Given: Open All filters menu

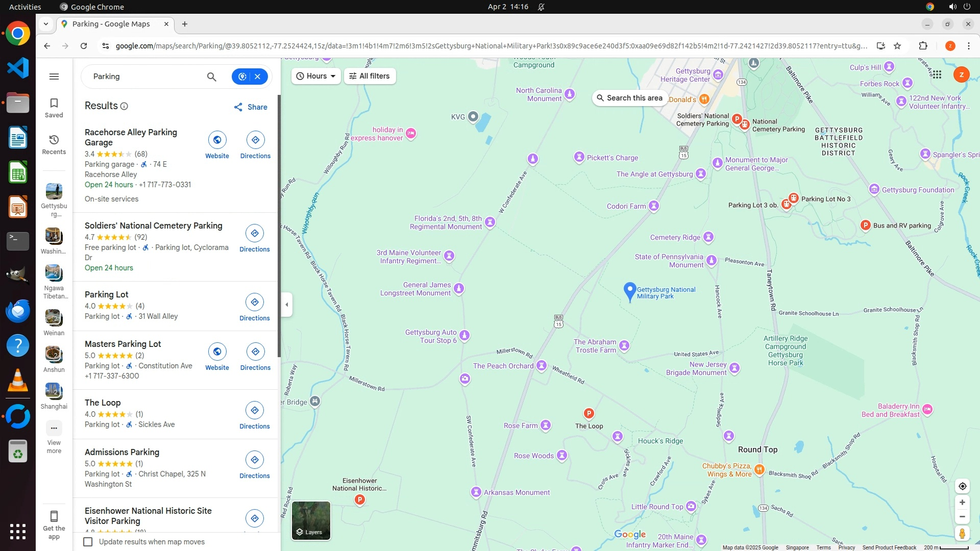Looking at the screenshot, I should (370, 76).
